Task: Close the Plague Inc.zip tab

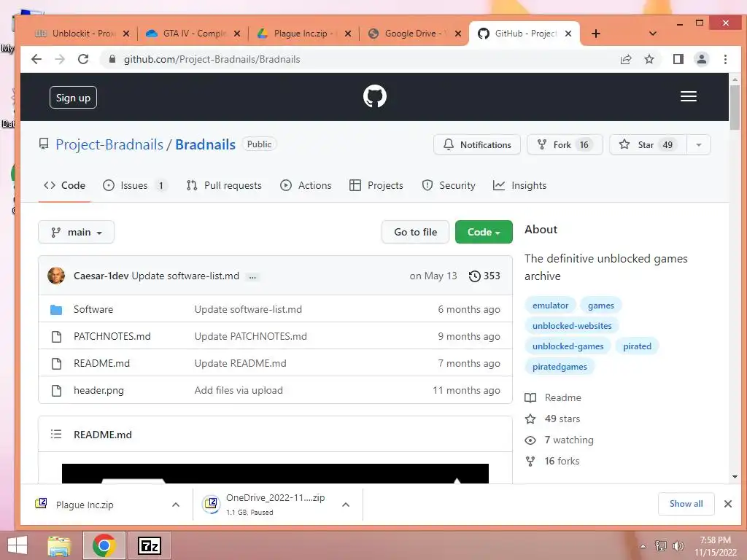Action: tap(348, 34)
